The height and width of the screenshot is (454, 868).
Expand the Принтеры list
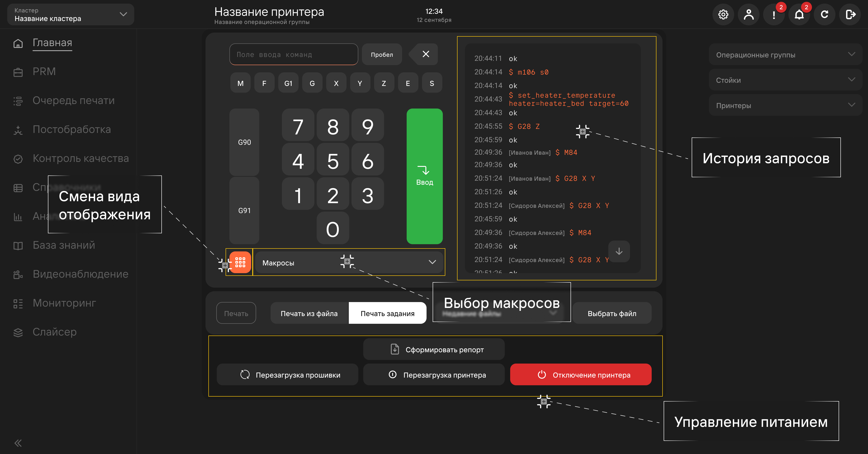785,105
